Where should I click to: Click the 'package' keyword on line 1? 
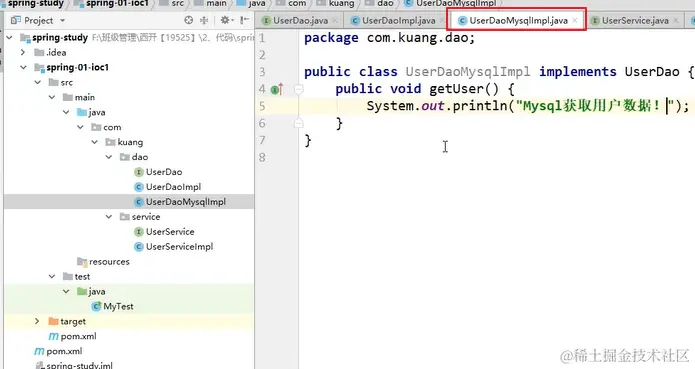point(331,38)
